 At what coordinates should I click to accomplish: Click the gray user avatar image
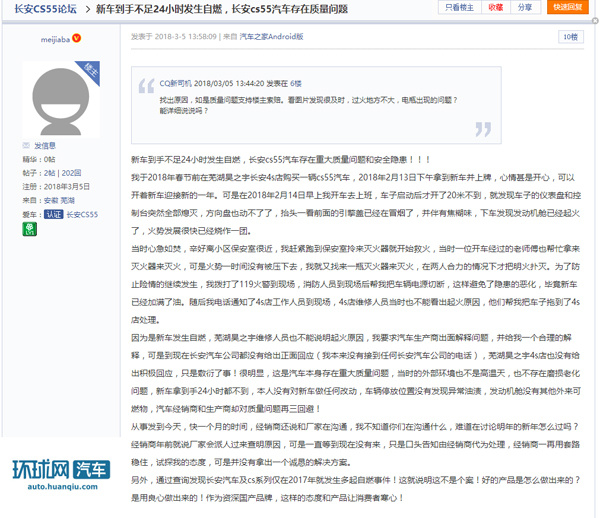coord(60,99)
